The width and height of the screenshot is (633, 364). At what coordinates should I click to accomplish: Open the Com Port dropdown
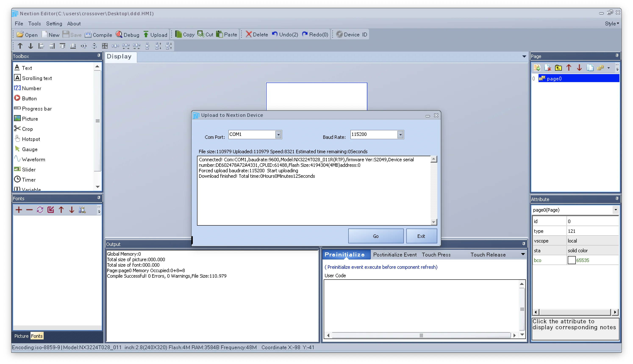coord(278,135)
